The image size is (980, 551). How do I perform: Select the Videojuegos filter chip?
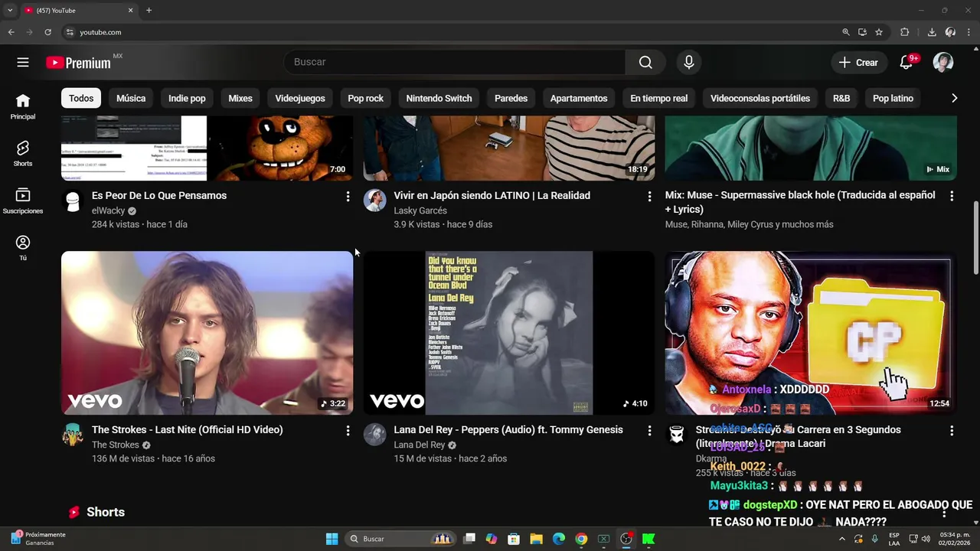pyautogui.click(x=300, y=98)
